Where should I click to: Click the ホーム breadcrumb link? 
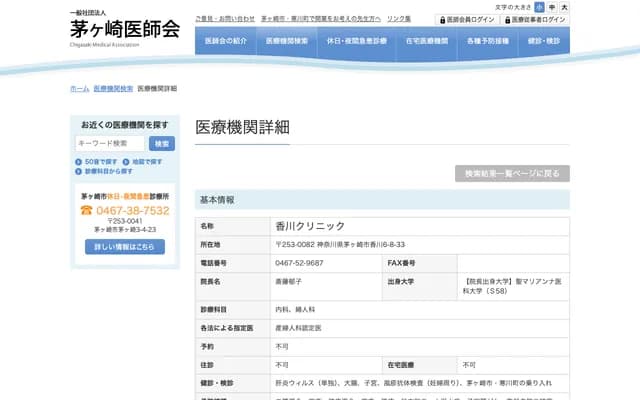[x=79, y=89]
